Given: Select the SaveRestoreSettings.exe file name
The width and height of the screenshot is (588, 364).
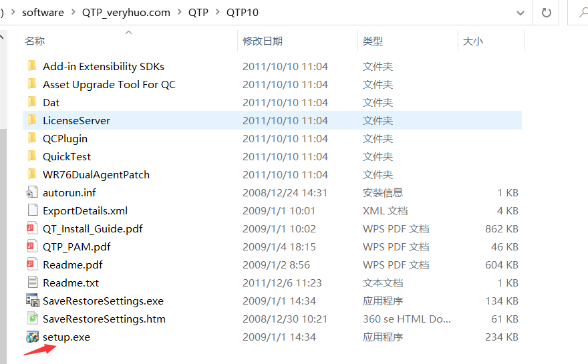Looking at the screenshot, I should pyautogui.click(x=103, y=301).
